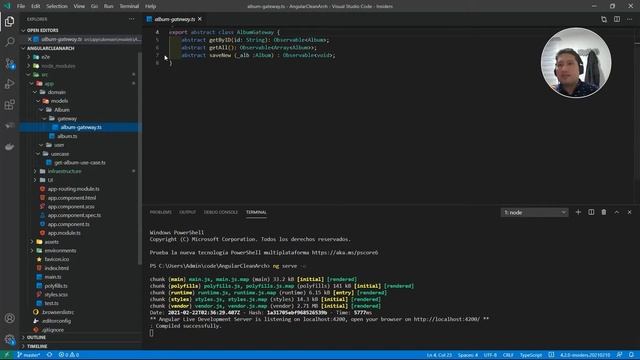This screenshot has height=360, width=640.
Task: Open errors and warnings count in status bar
Action: point(69,355)
